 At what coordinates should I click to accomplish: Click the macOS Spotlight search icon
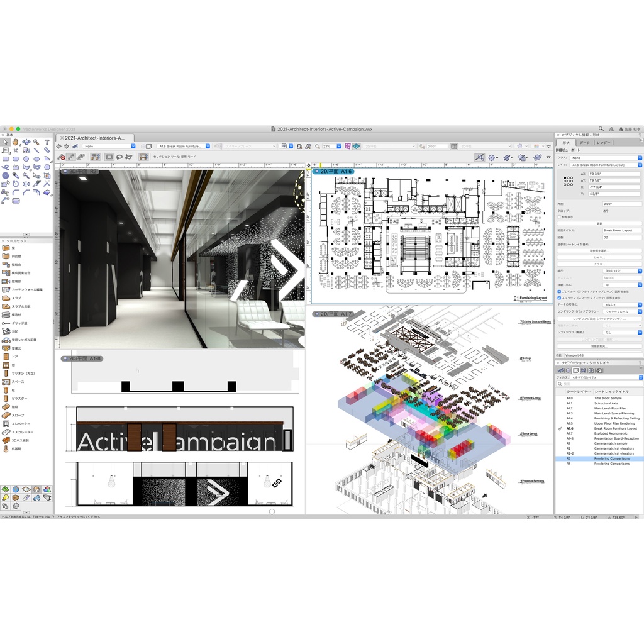click(601, 129)
